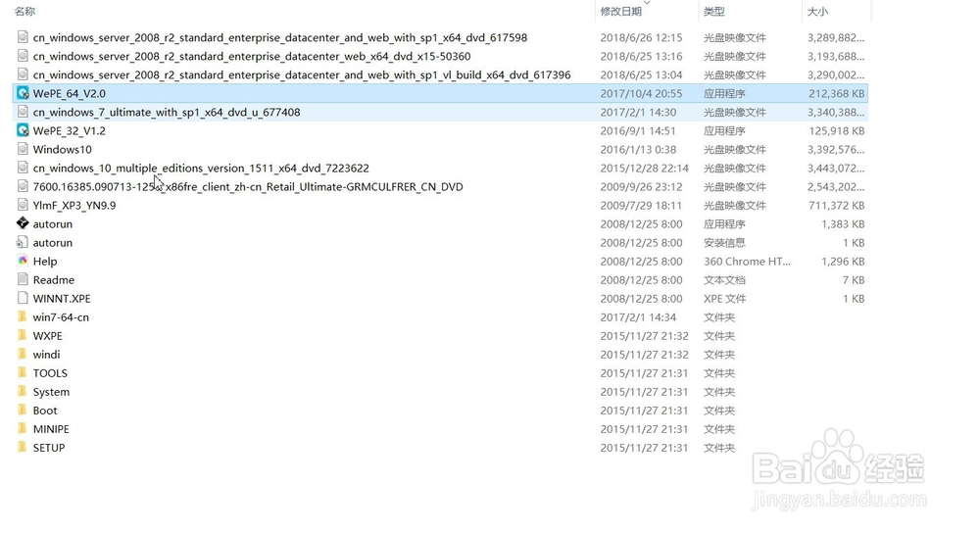Click the Windows10 disc image icon

pyautogui.click(x=23, y=149)
